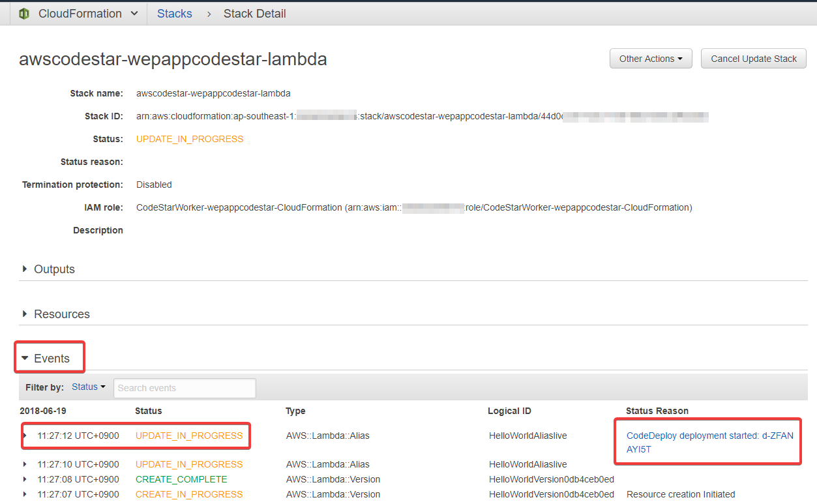817x504 pixels.
Task: Click the 11:27:08 UTC+0900 timestamp
Action: (x=78, y=479)
